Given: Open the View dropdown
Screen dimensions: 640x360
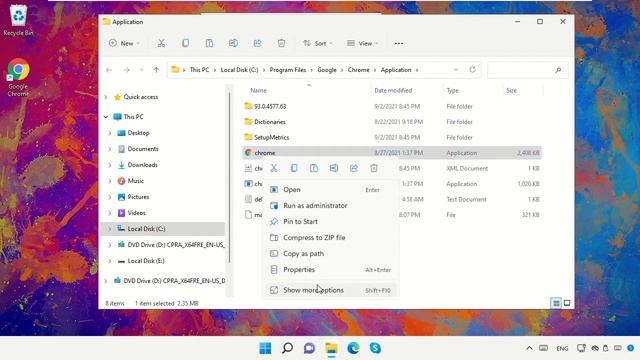Looking at the screenshot, I should pyautogui.click(x=362, y=43).
